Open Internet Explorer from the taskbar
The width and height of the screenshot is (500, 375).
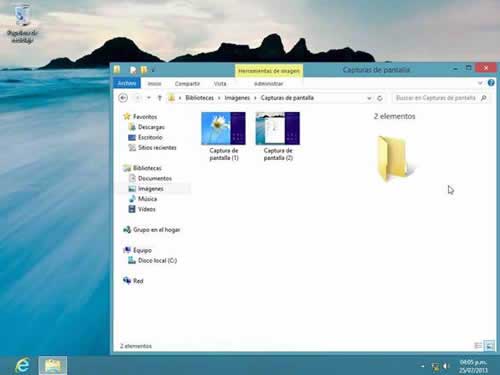(x=22, y=366)
